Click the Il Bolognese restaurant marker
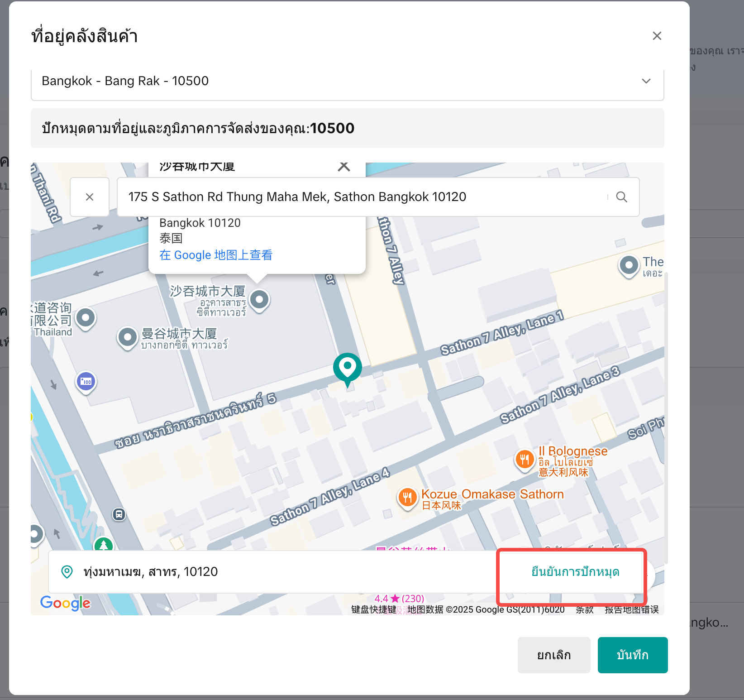The height and width of the screenshot is (700, 744). [x=525, y=460]
